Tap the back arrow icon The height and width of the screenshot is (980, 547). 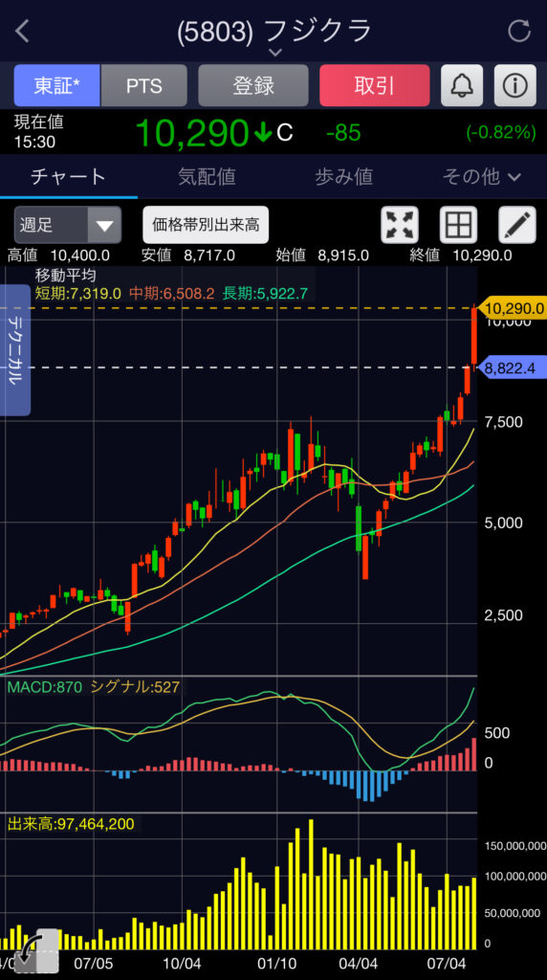click(23, 32)
